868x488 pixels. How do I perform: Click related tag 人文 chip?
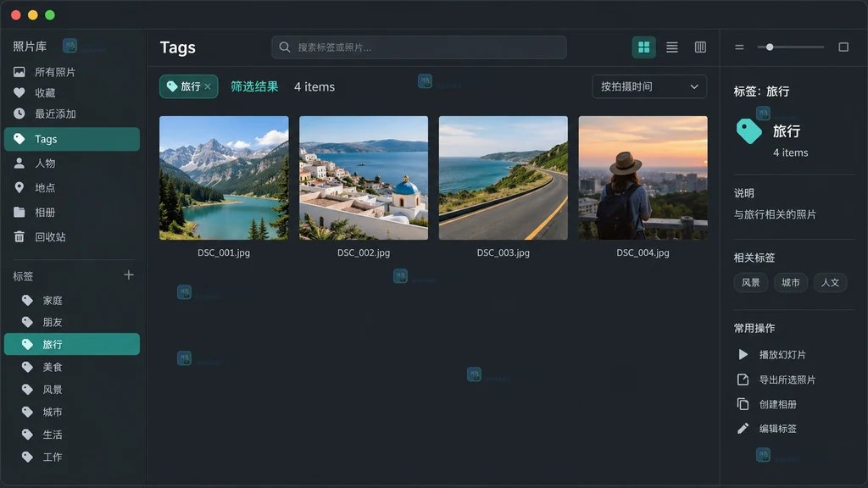[x=830, y=282]
